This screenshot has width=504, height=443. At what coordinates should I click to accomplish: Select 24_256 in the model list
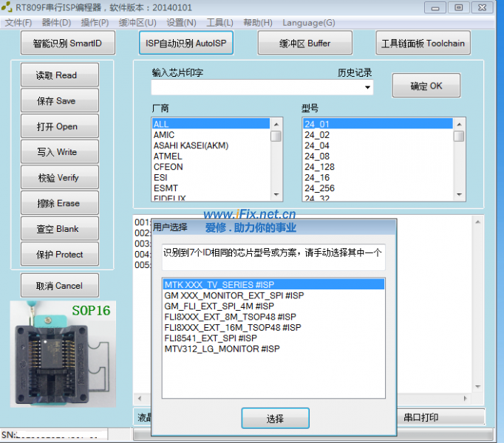[378, 188]
